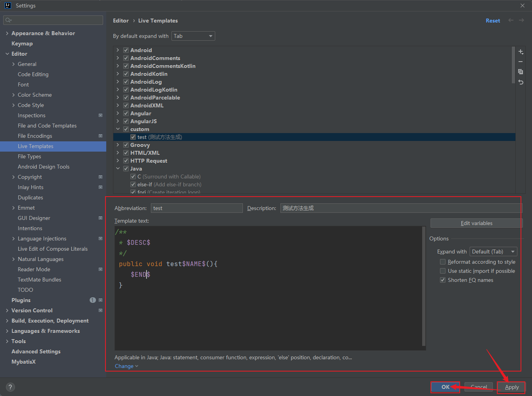
Task: Go to the Plugins settings page
Action: (21, 300)
